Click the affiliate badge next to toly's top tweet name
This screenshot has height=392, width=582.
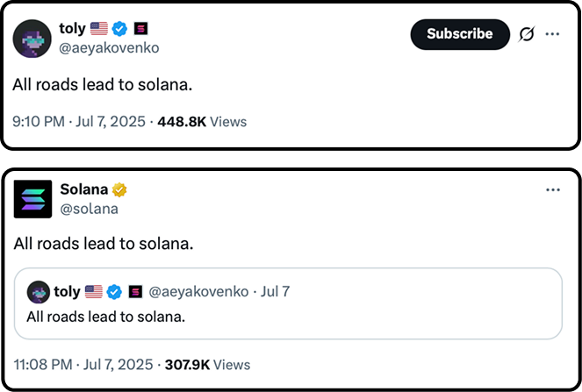140,29
